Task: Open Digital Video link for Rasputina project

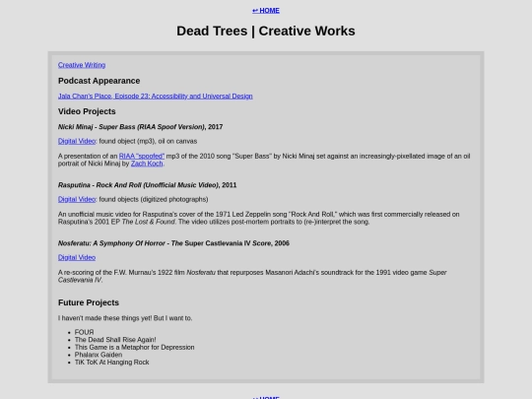Action: [77, 199]
